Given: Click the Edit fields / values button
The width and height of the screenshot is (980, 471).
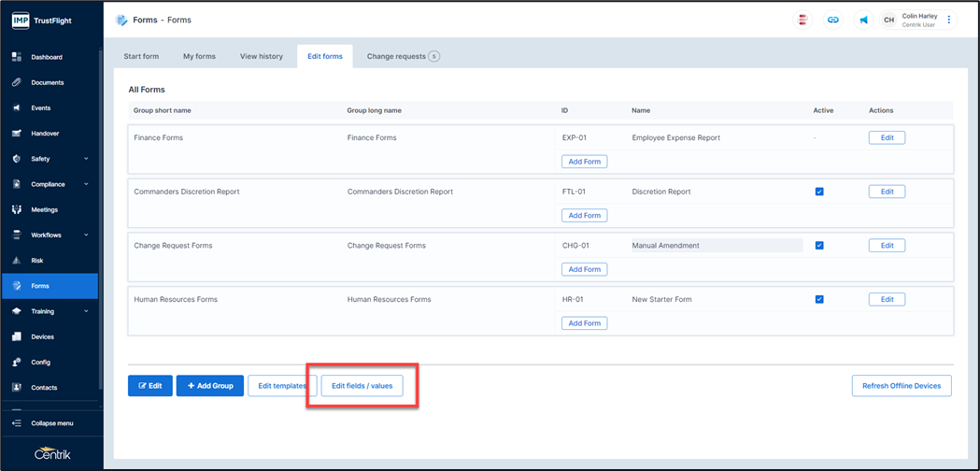Looking at the screenshot, I should pyautogui.click(x=362, y=386).
